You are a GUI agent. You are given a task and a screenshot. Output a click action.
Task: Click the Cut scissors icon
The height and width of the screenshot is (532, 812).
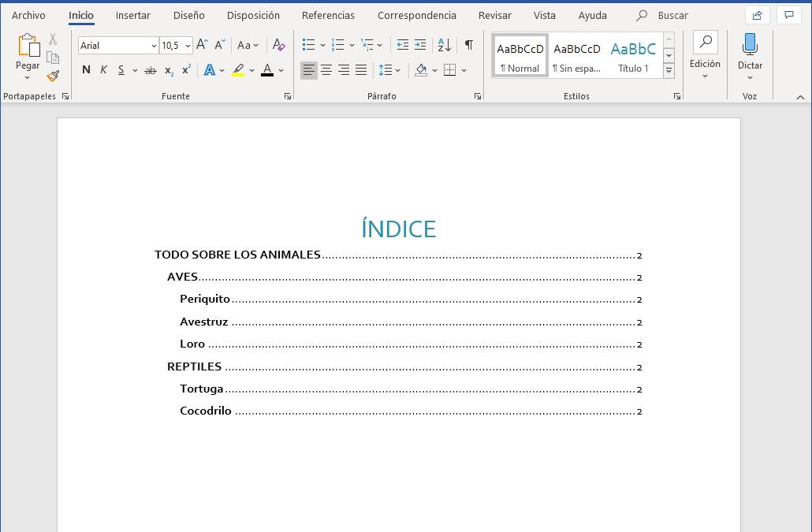[53, 39]
